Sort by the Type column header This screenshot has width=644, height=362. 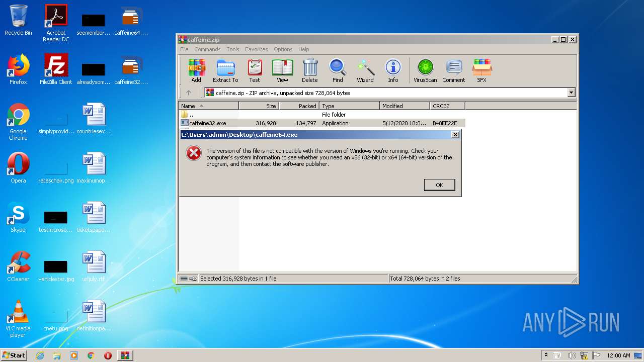pos(349,106)
